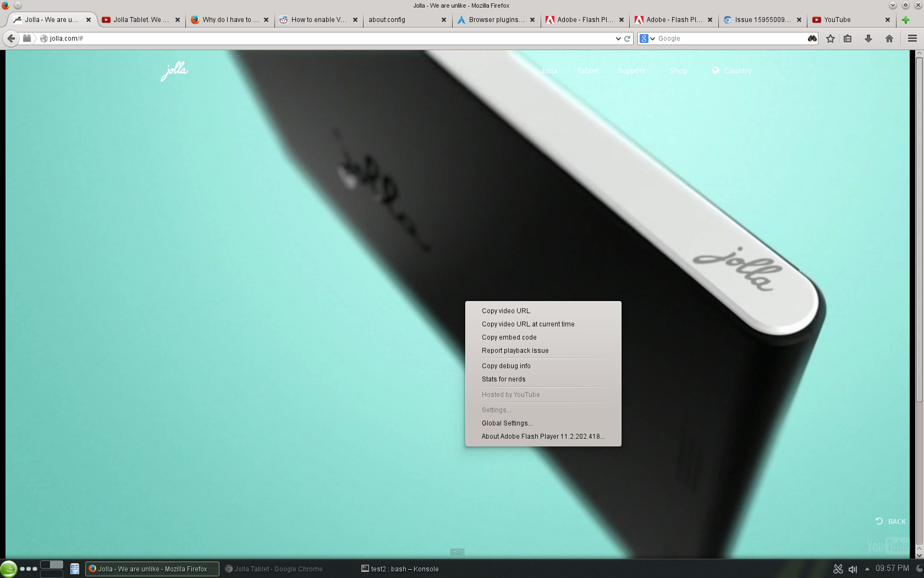Switch to the last YouTube tab

click(852, 20)
